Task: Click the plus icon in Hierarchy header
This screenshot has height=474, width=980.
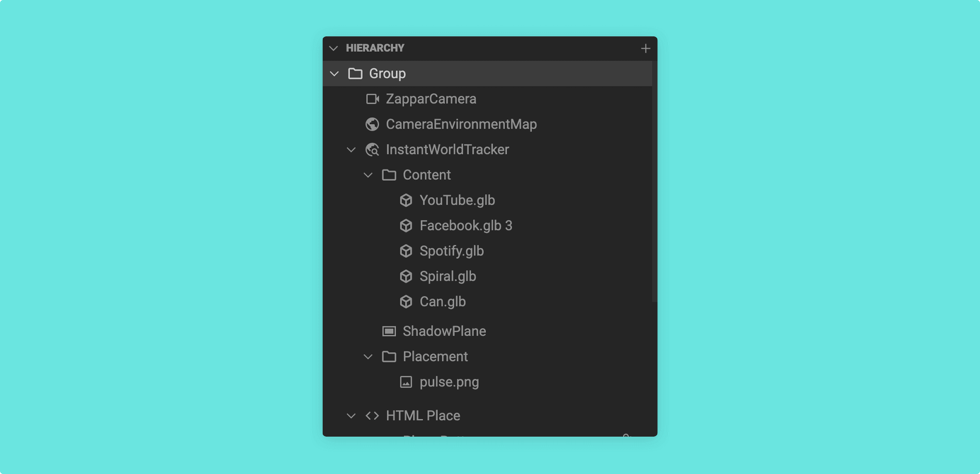Action: point(645,48)
